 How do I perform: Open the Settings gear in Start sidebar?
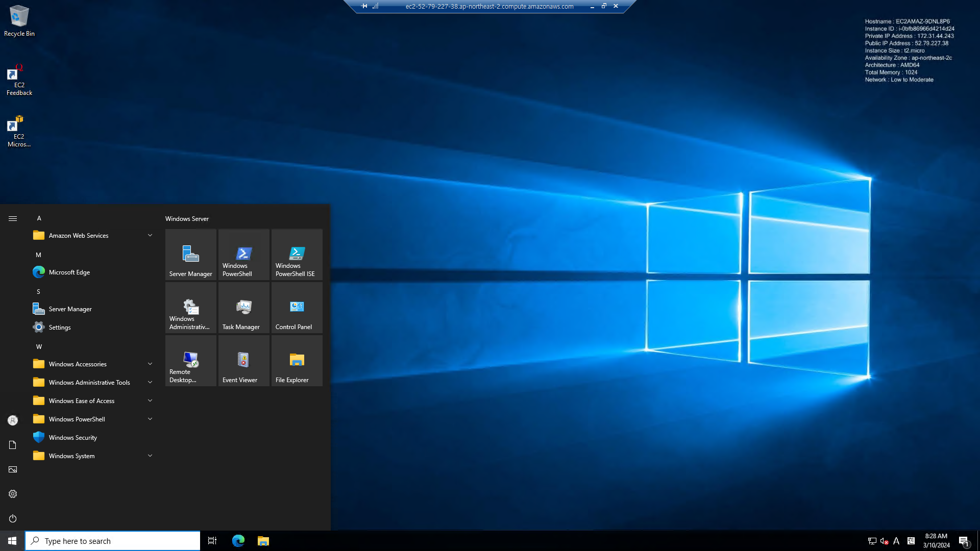[13, 494]
